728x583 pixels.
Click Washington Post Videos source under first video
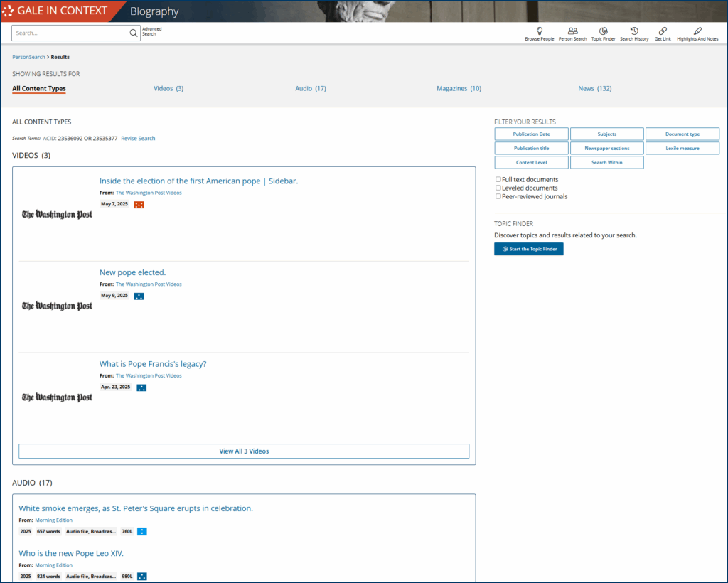[x=149, y=193]
